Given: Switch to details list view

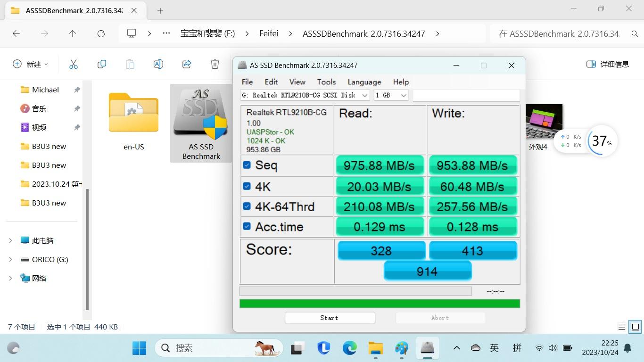Looking at the screenshot, I should pyautogui.click(x=622, y=327).
